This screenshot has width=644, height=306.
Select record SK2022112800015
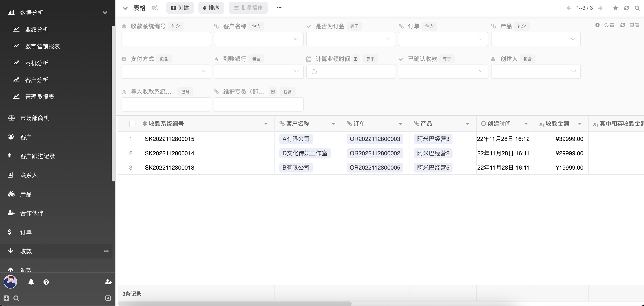(x=170, y=139)
